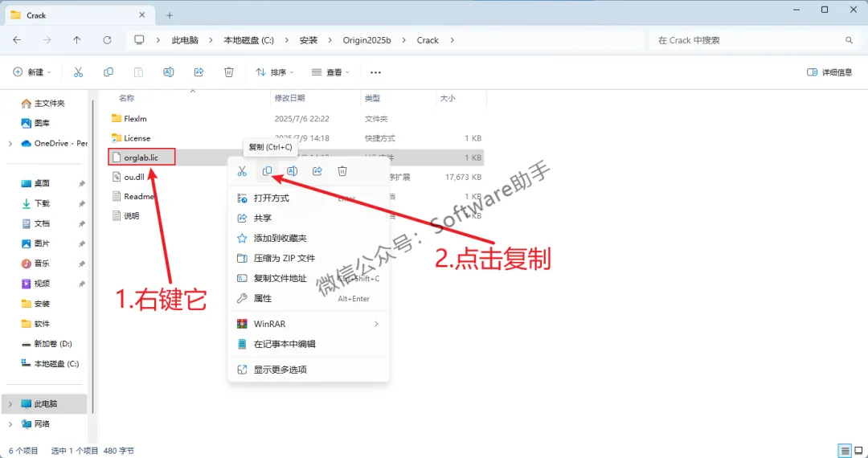The width and height of the screenshot is (868, 458).
Task: Sort by the 名称 column header
Action: point(127,98)
